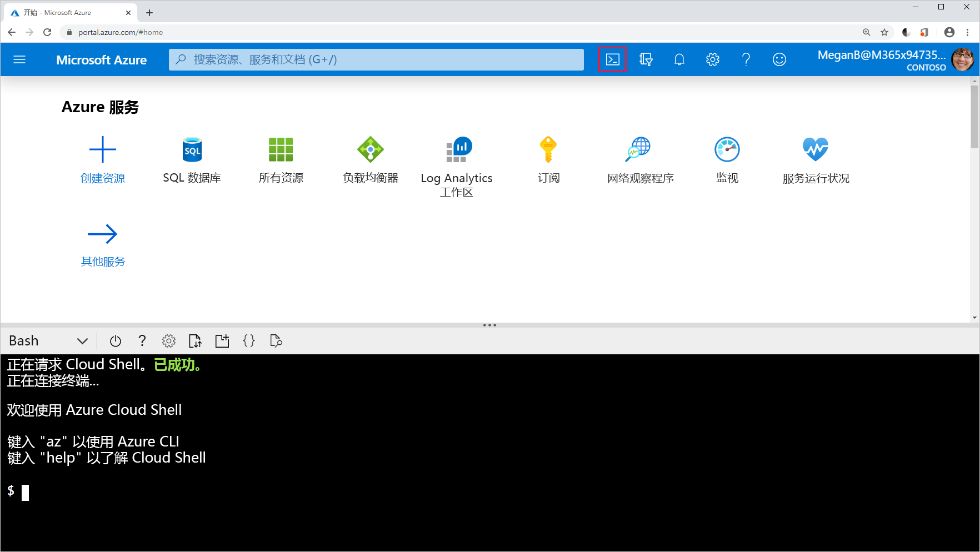This screenshot has width=980, height=552.
Task: Click the Azure 服务 heading
Action: (100, 107)
